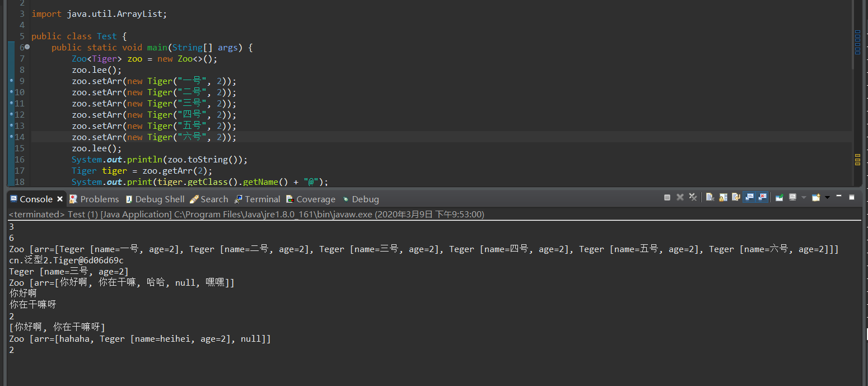The height and width of the screenshot is (386, 868).
Task: Toggle Word Wrap in the Console
Action: 736,197
